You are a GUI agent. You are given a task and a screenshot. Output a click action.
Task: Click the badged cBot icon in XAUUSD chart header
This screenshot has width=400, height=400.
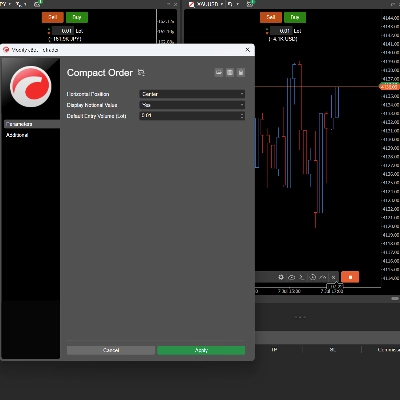tap(250, 4)
